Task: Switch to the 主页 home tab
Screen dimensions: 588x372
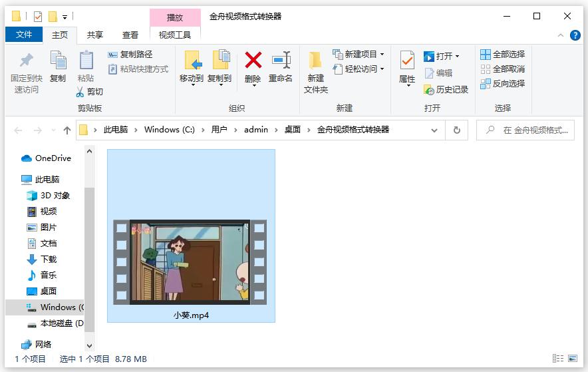Action: point(60,35)
